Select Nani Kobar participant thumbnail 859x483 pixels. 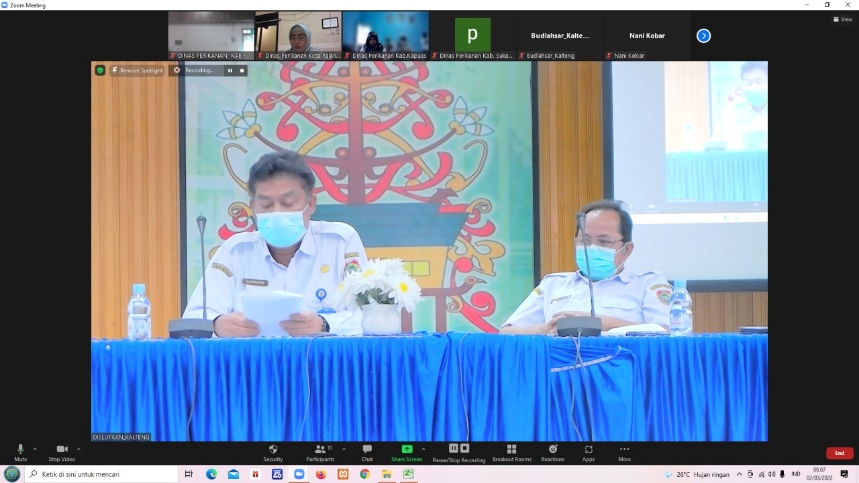click(x=647, y=36)
